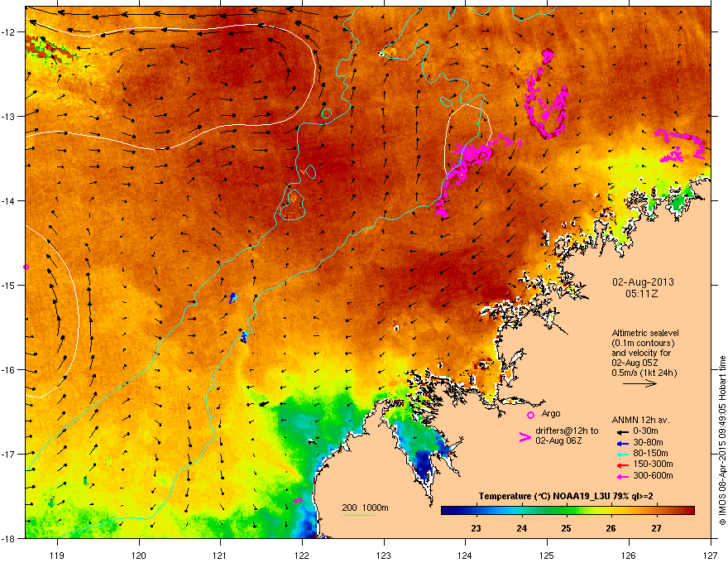Click the '150-300m' depth range label

click(x=653, y=464)
